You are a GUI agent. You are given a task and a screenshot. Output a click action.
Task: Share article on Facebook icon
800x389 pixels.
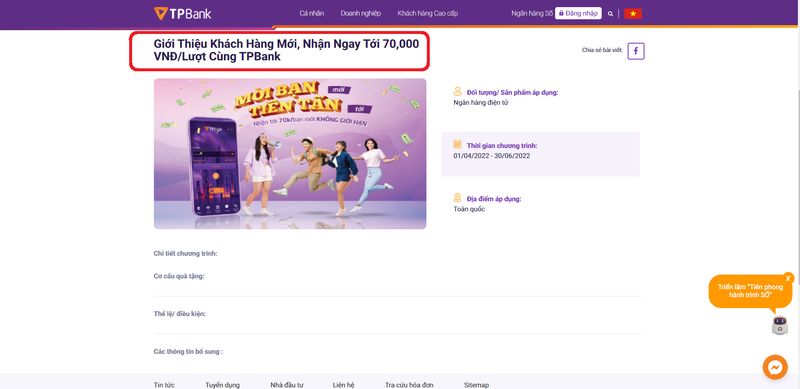point(636,51)
